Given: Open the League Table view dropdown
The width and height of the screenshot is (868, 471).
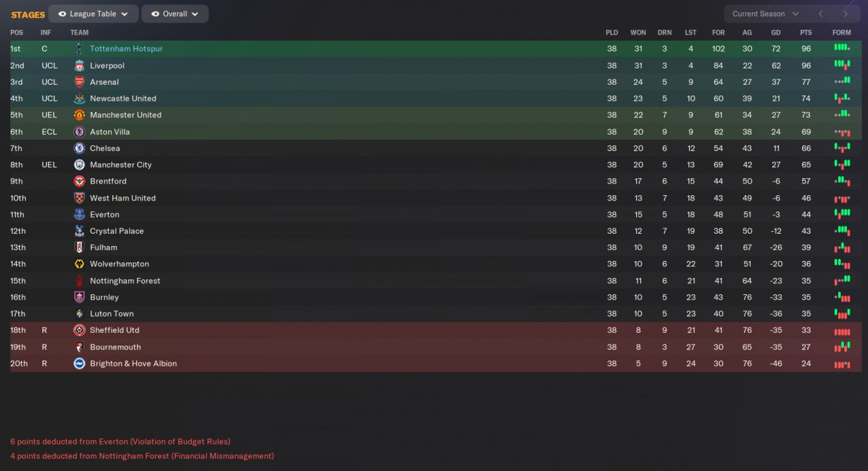Looking at the screenshot, I should coord(94,14).
